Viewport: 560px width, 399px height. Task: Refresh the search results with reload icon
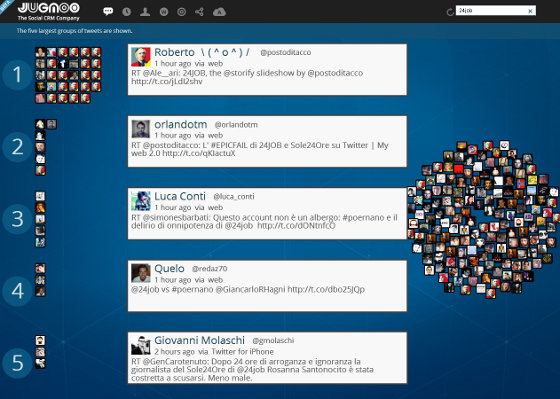coord(450,12)
